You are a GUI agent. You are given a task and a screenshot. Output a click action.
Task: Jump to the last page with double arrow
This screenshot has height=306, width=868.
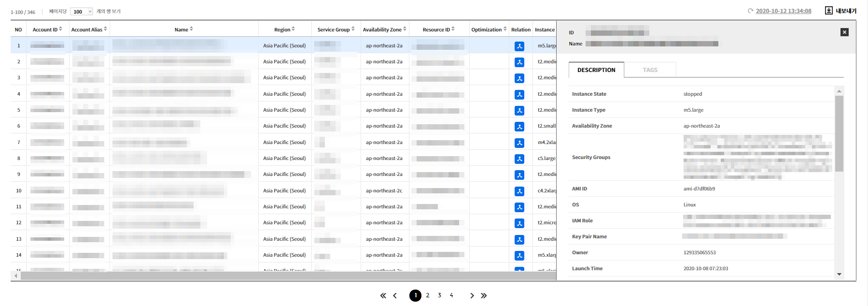pyautogui.click(x=484, y=296)
